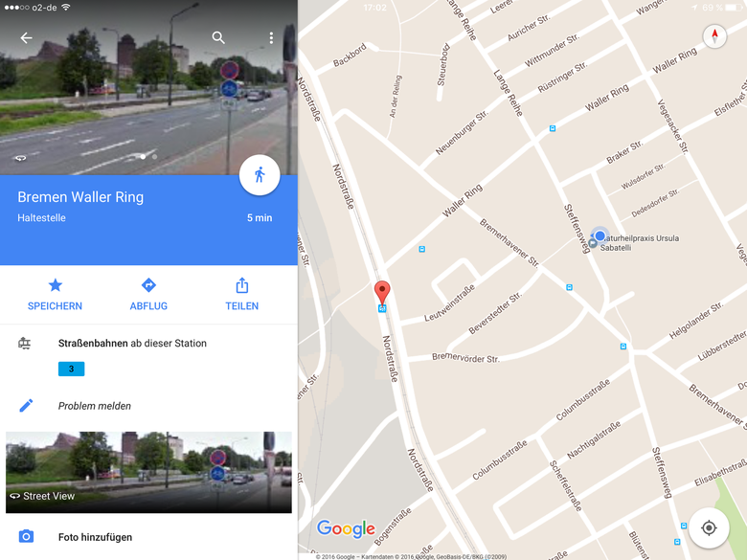This screenshot has width=747, height=560.
Task: Tap the ABFLUG directions icon
Action: click(148, 295)
